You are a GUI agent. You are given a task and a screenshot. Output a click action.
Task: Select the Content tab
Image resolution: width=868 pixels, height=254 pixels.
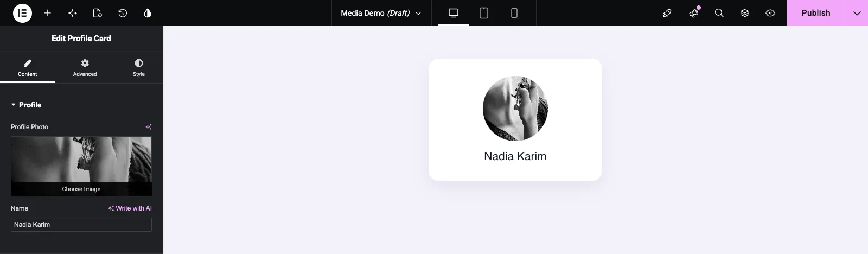[27, 68]
